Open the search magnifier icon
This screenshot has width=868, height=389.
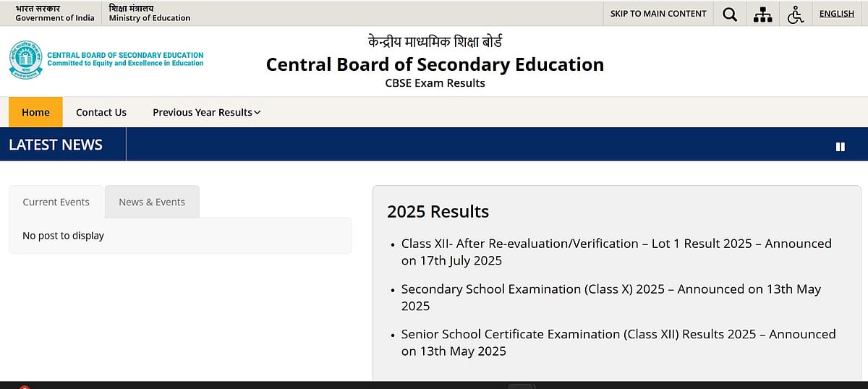[x=730, y=14]
